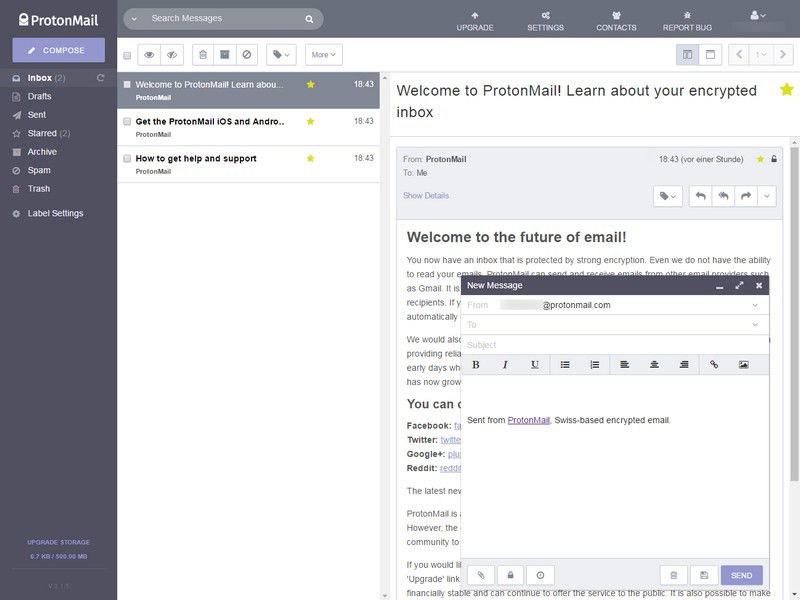Open the message label tag dropdown

[x=667, y=196]
